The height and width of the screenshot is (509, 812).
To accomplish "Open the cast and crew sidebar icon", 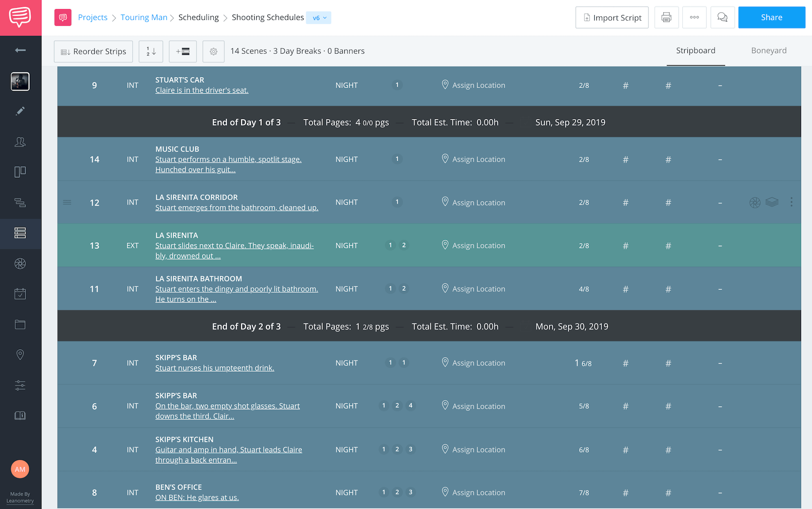I will coord(20,142).
